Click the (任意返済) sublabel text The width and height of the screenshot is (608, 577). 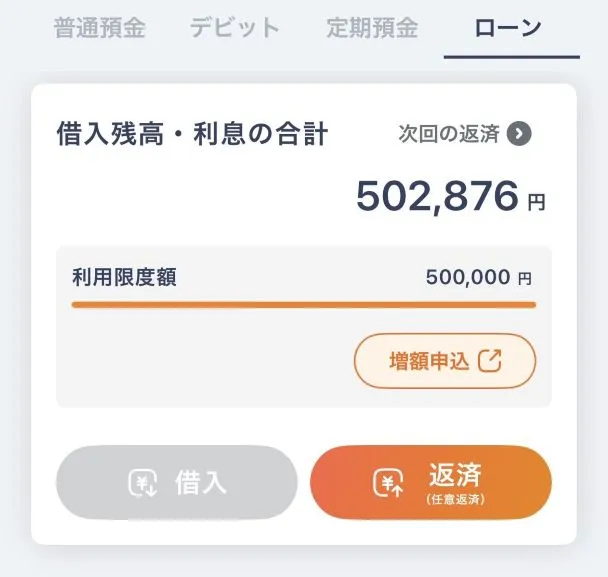click(x=455, y=499)
